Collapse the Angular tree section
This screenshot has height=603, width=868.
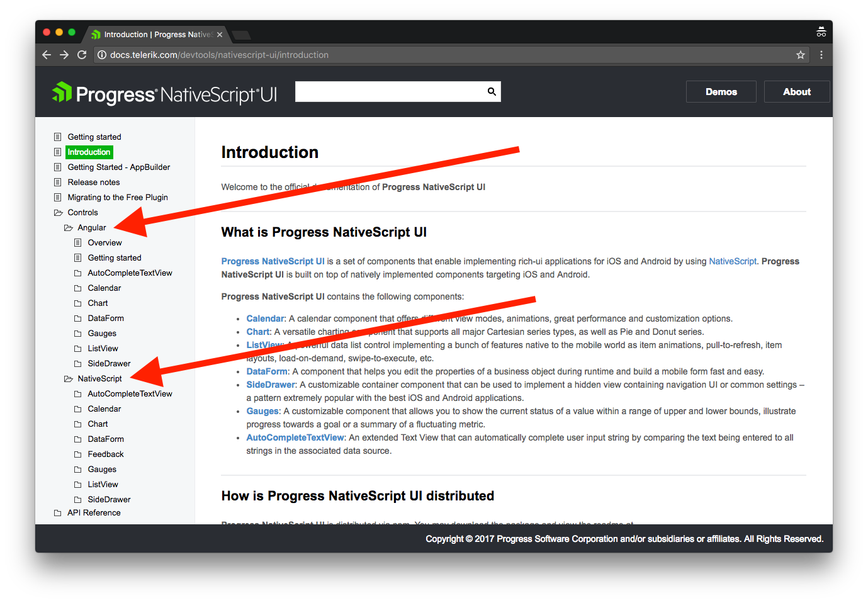(68, 227)
